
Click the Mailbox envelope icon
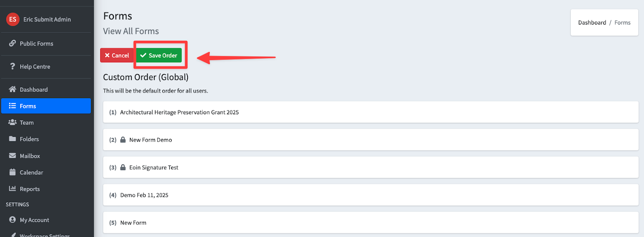click(12, 156)
